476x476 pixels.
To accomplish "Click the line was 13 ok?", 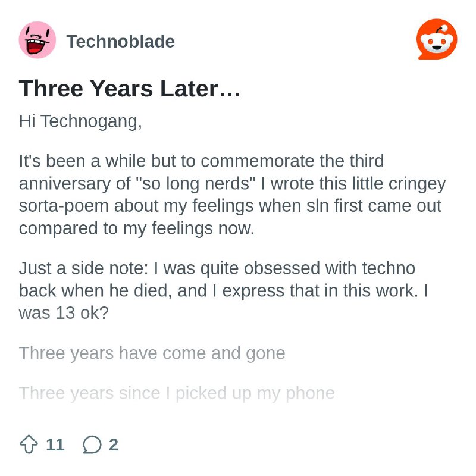I will pos(64,313).
